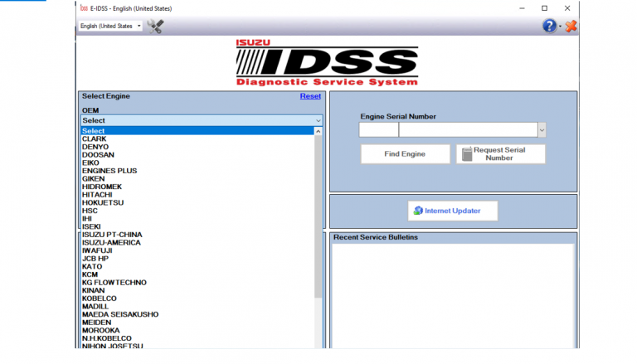Viewport: 637px width, 364px height.
Task: Click the Request Serial Number button
Action: click(x=500, y=154)
